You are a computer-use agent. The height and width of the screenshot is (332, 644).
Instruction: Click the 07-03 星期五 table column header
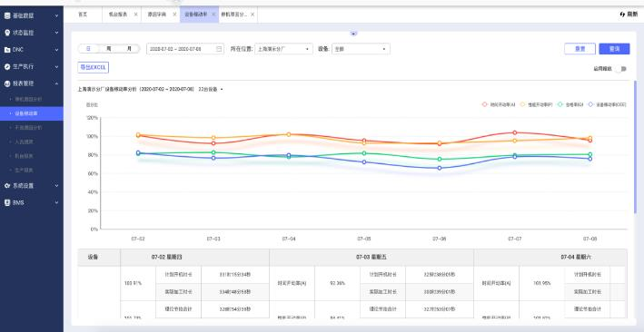tap(372, 258)
